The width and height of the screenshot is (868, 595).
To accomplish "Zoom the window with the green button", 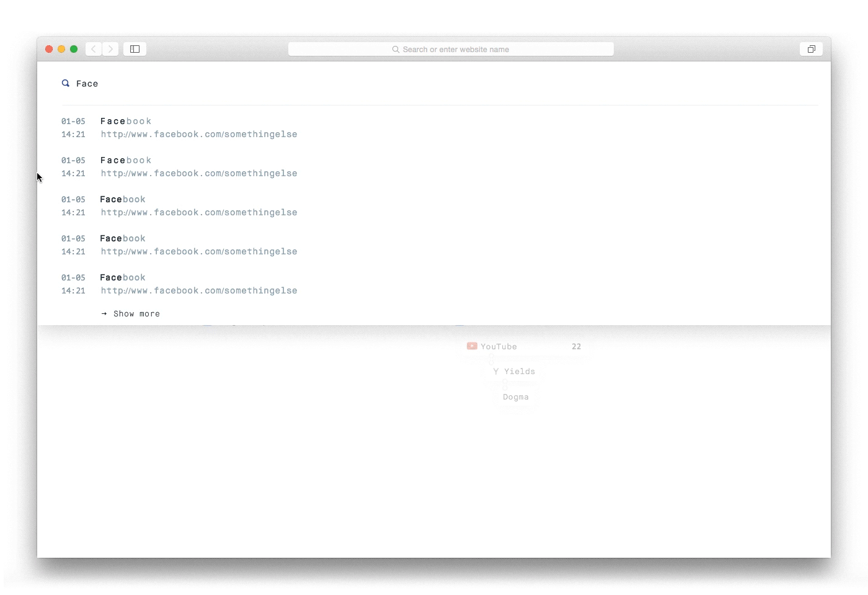I will pyautogui.click(x=74, y=49).
